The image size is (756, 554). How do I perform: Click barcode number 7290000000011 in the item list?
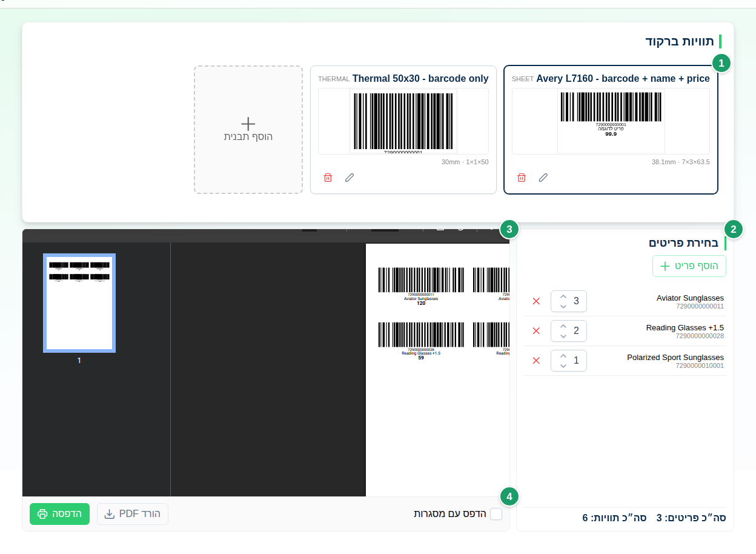tap(700, 306)
